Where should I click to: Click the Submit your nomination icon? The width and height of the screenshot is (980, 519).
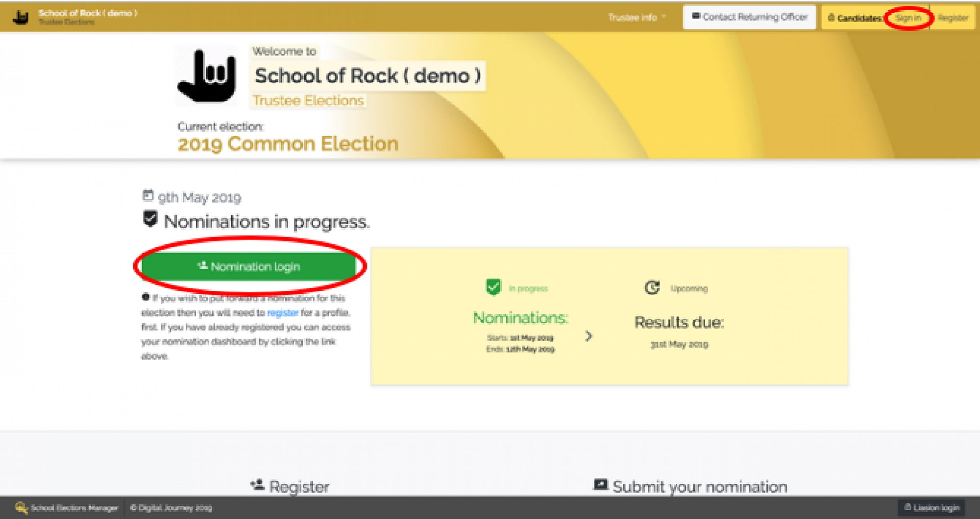tap(600, 485)
